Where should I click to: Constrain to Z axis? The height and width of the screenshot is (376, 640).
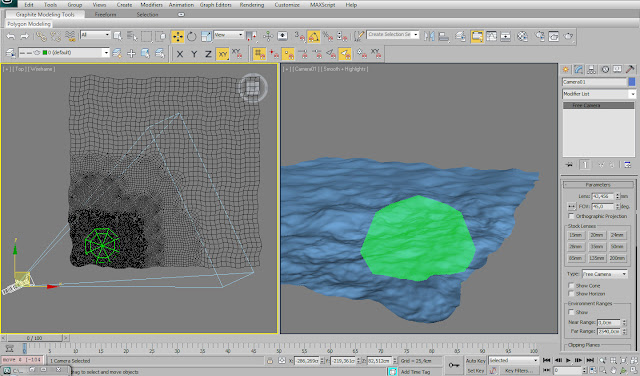(208, 54)
